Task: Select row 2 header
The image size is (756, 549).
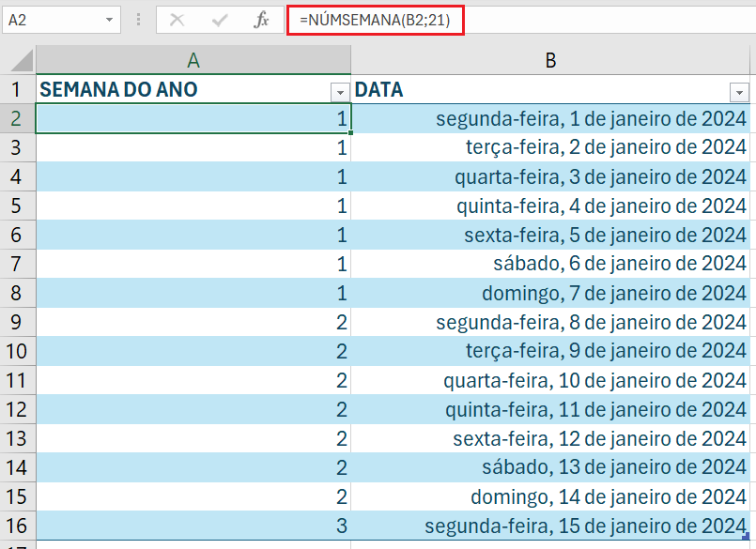Action: 17,118
